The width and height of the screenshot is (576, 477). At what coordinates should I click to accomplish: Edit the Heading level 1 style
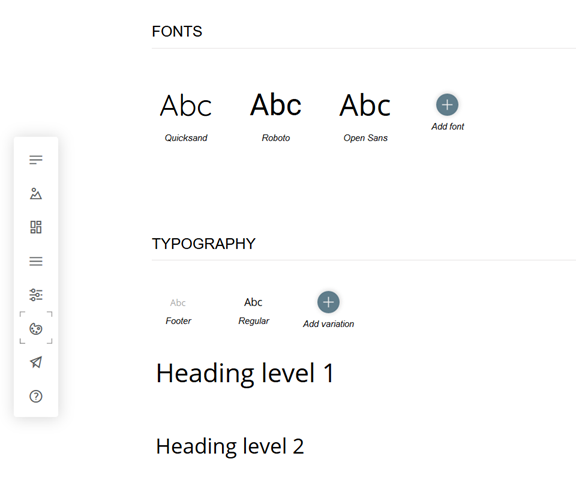click(x=245, y=373)
